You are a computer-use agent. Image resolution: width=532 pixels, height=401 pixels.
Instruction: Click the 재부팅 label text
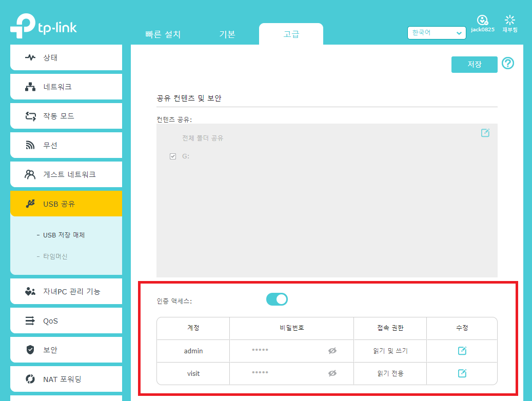(509, 30)
